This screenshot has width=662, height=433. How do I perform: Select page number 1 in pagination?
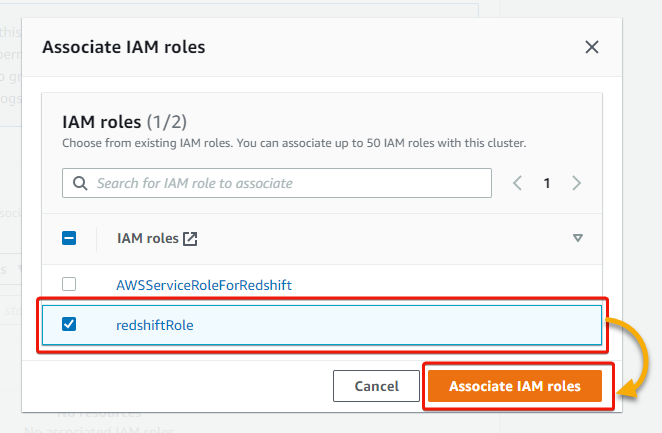pyautogui.click(x=547, y=183)
